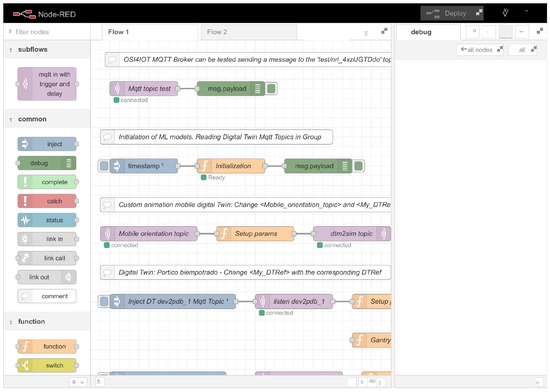Select the debug sidebar tab
Screen dimensions: 550x392
click(x=428, y=32)
